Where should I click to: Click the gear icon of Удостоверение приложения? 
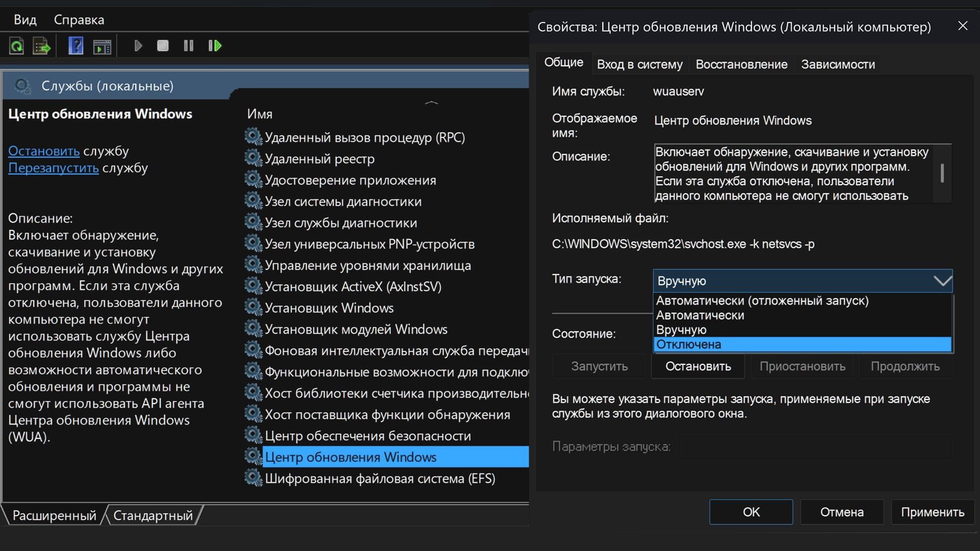(x=253, y=180)
